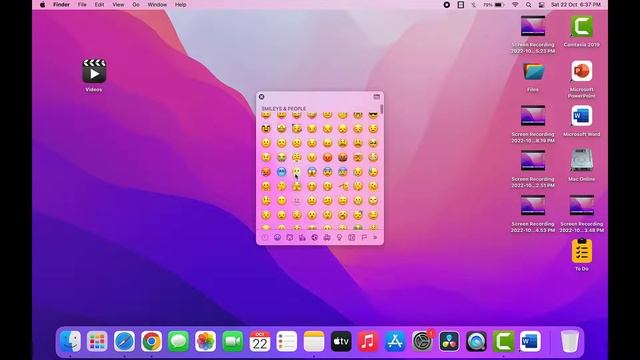Insert the lying face long-nose emoji
This screenshot has width=640, height=360.
pyautogui.click(x=343, y=186)
